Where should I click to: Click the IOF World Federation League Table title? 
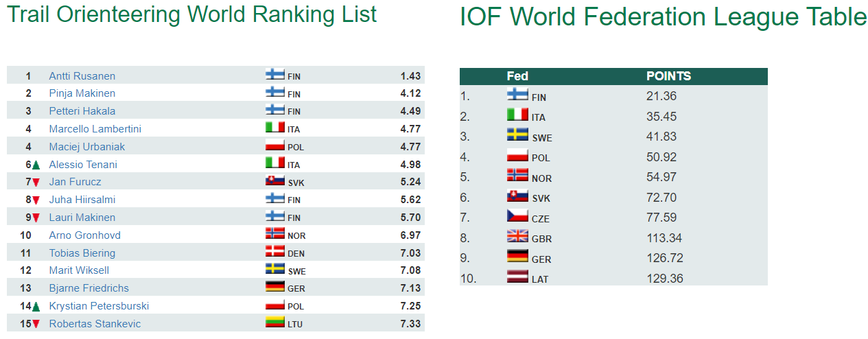663,17
